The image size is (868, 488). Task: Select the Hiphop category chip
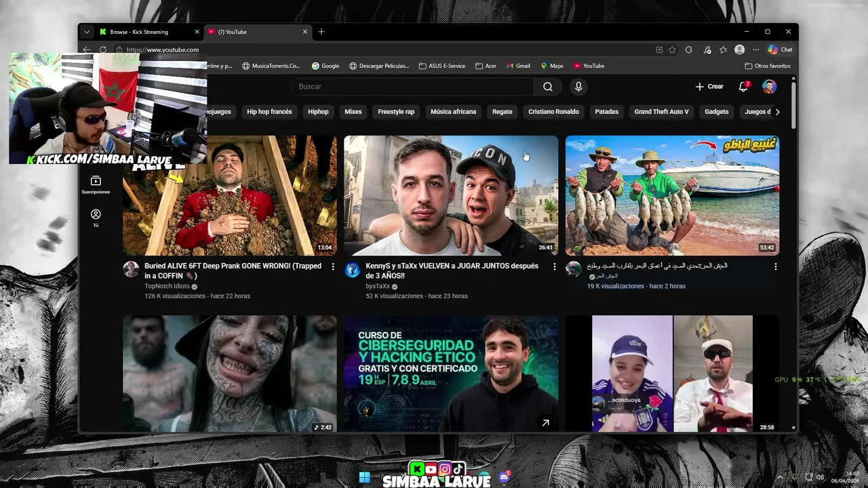pos(318,112)
